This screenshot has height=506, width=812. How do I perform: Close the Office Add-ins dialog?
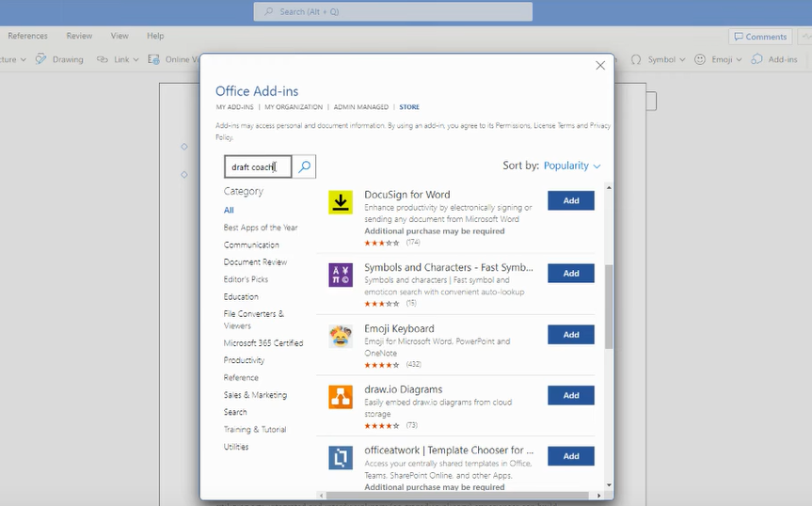[x=600, y=65]
